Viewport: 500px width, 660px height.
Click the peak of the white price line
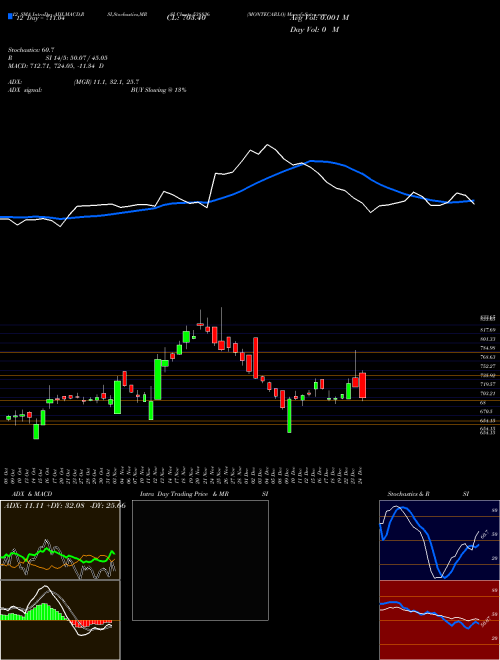click(267, 145)
